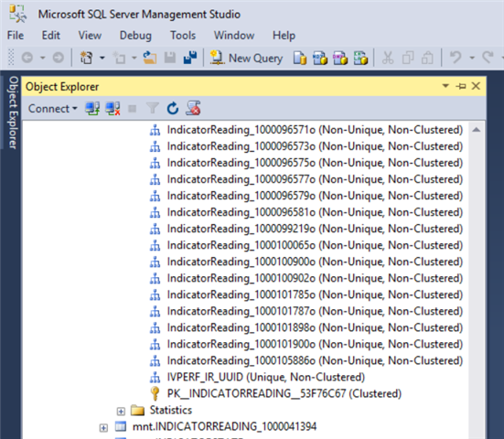Select index IndicatorReading_1000096577o

pyautogui.click(x=315, y=179)
